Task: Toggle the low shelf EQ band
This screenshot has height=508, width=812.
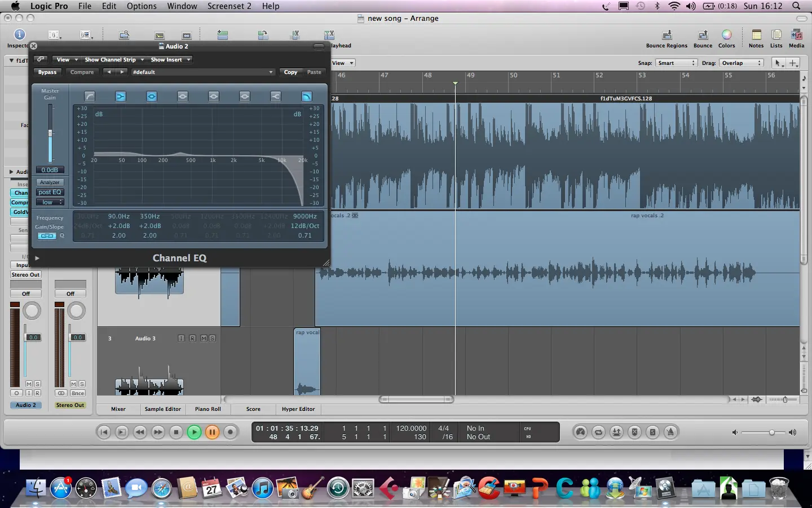Action: pyautogui.click(x=121, y=97)
